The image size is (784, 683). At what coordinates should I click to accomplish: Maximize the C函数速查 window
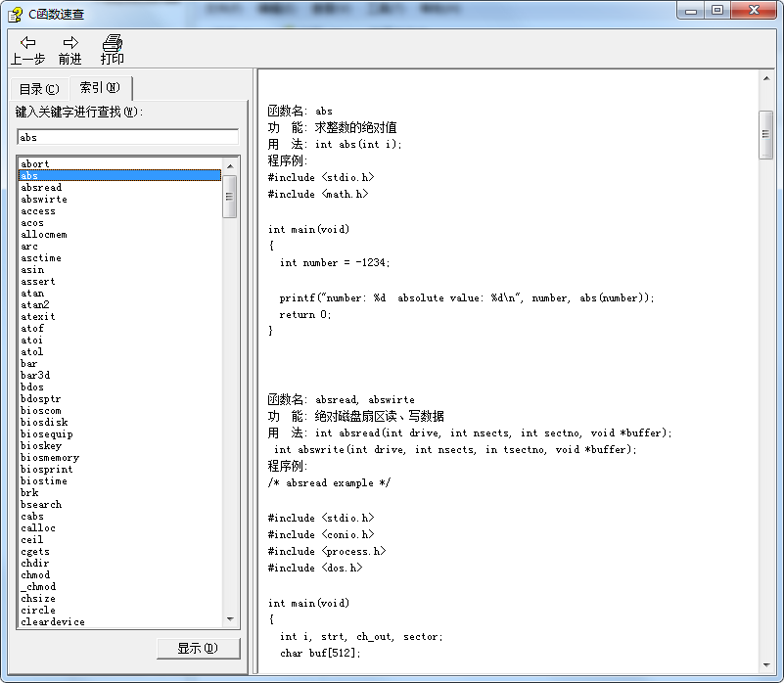(x=717, y=11)
